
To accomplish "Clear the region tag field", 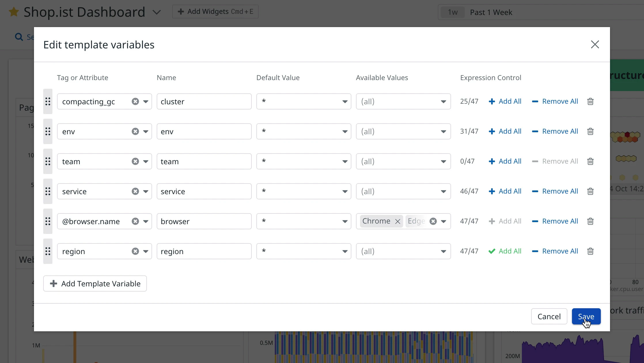I will coord(135,251).
